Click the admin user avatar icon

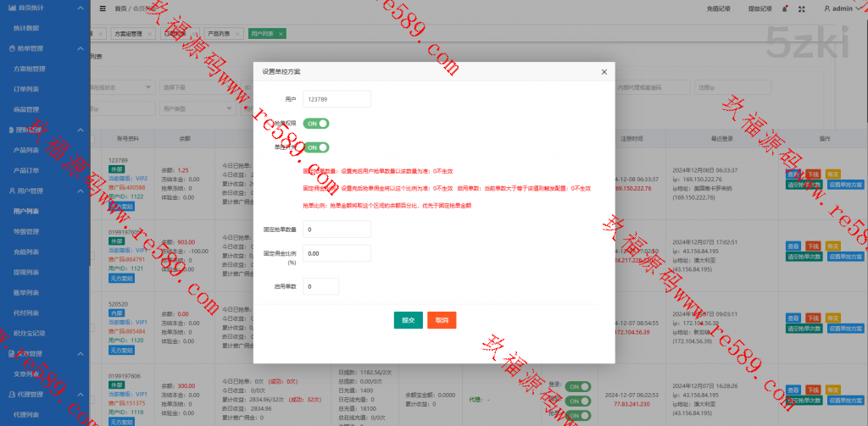pyautogui.click(x=827, y=8)
